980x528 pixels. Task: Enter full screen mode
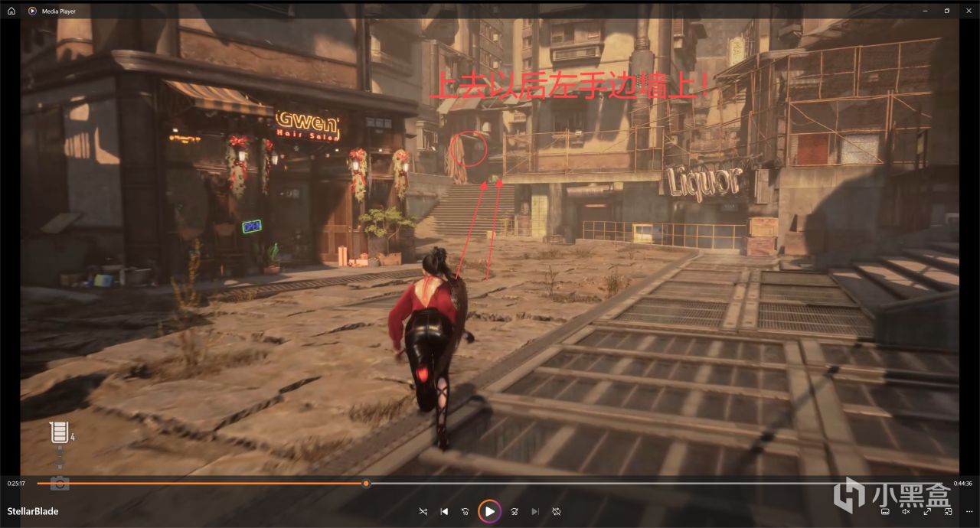click(927, 511)
